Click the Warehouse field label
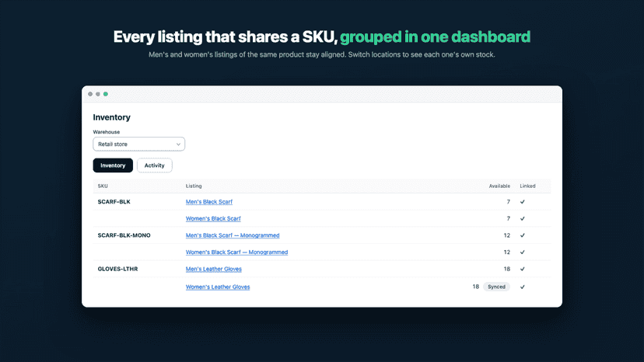Viewport: 644px width, 362px height. tap(107, 132)
